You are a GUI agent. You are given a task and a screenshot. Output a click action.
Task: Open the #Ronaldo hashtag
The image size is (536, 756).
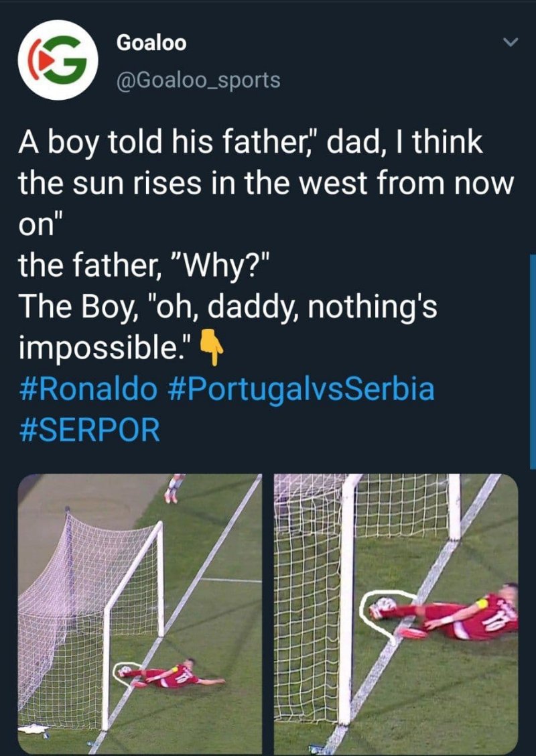[88, 389]
